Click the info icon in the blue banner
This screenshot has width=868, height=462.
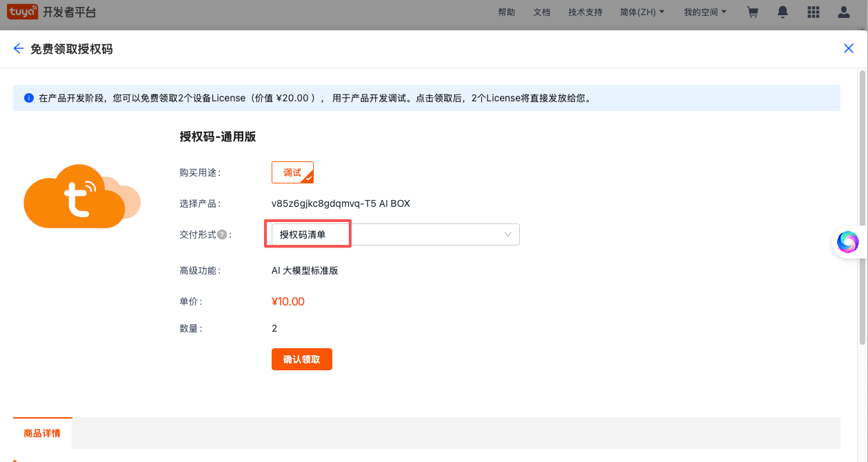(28, 97)
